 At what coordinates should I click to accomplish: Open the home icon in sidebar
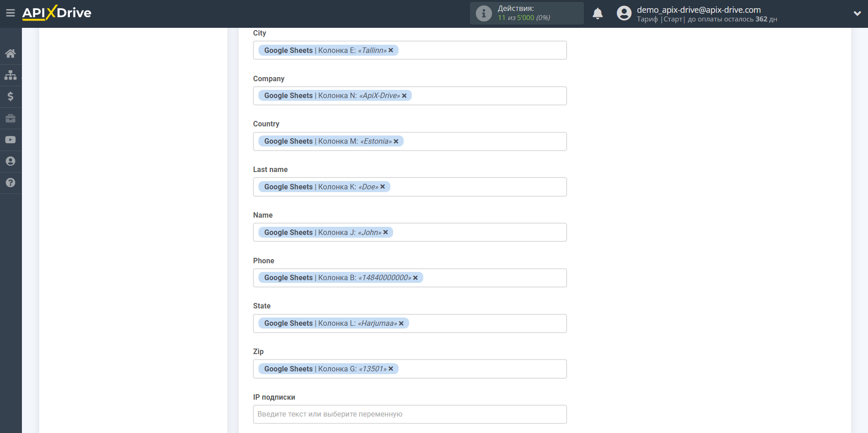(x=11, y=53)
